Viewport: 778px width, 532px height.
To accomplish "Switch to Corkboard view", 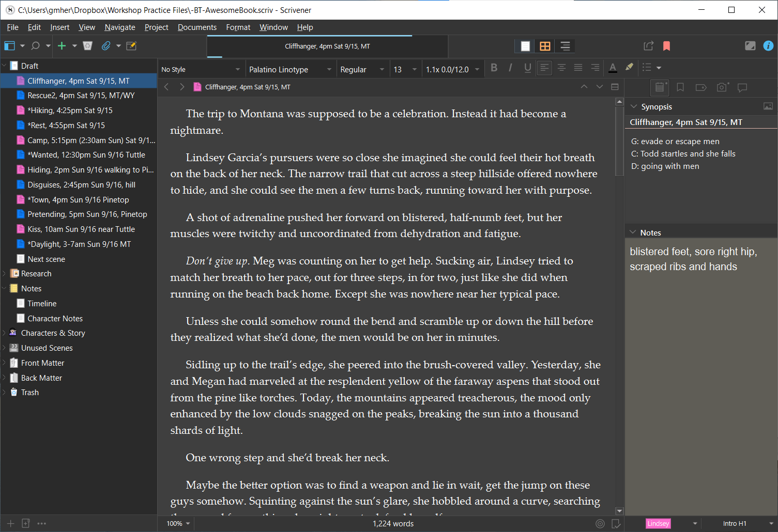I will [x=545, y=45].
